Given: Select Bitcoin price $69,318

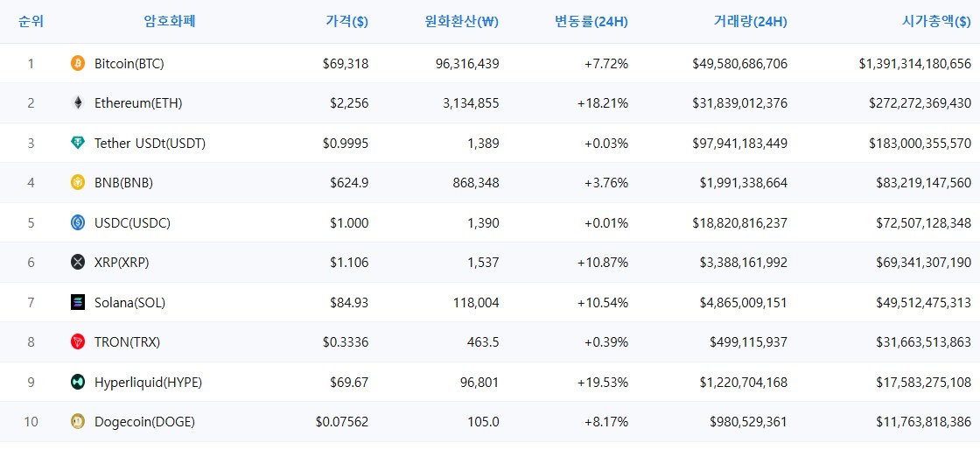Looking at the screenshot, I should pos(346,63).
